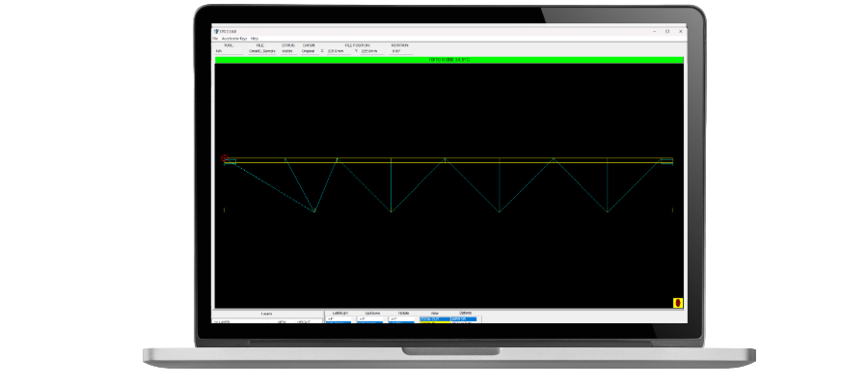Click the ZOOM OUT button
This screenshot has width=868, height=386.
pos(433,319)
